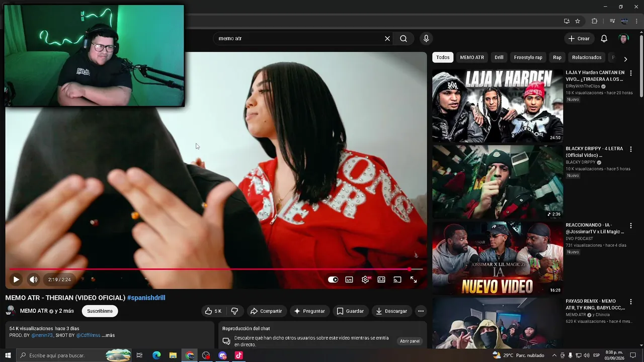Open the #spanishdrill hashtag link
644x362 pixels.
pos(146,298)
